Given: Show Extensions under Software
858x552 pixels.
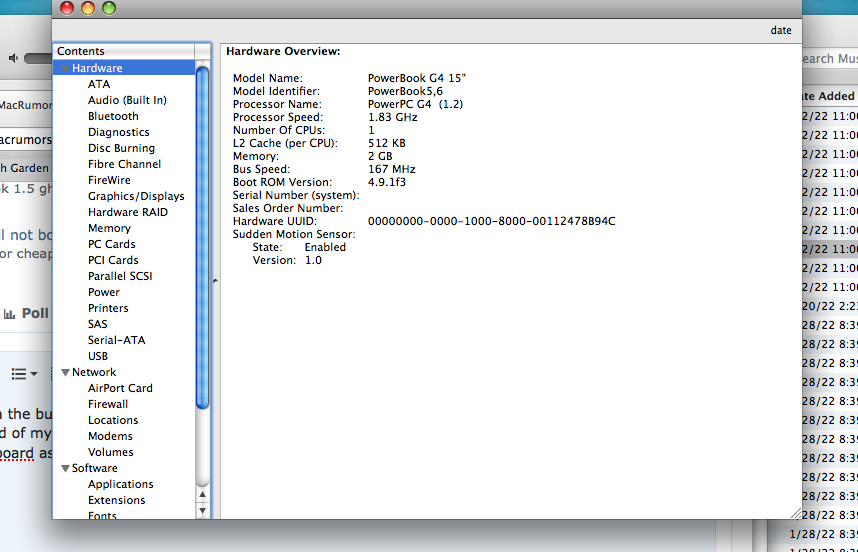Looking at the screenshot, I should tap(116, 500).
